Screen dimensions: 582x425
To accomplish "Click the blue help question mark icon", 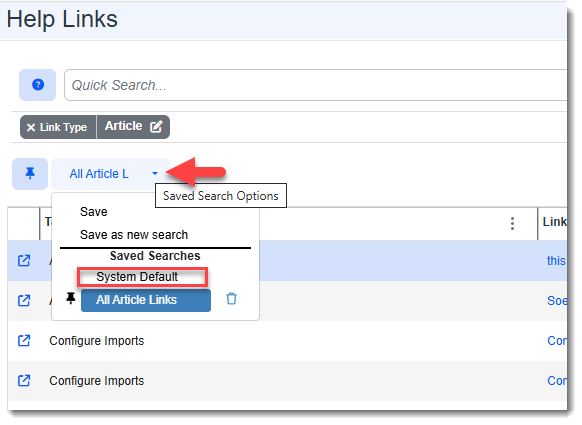I will (x=37, y=85).
